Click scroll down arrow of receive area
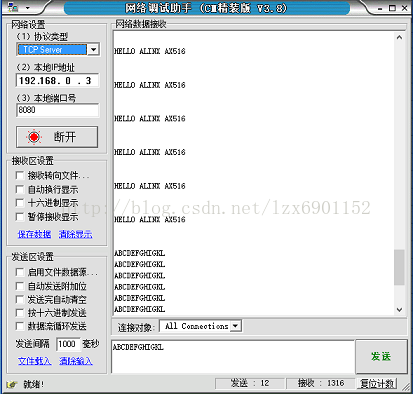The width and height of the screenshot is (413, 394). (x=399, y=310)
